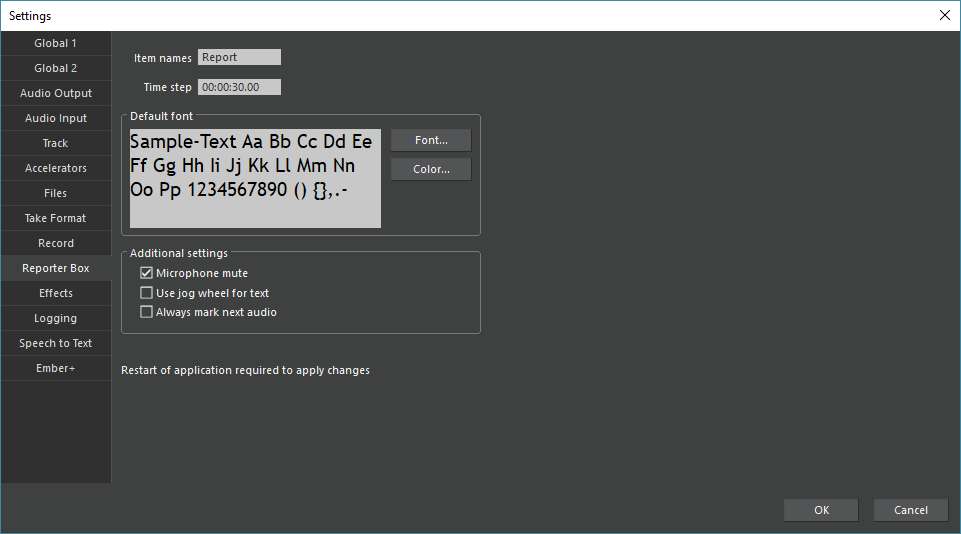Viewport: 961px width, 534px height.
Task: Click the Item names text field
Action: [239, 58]
